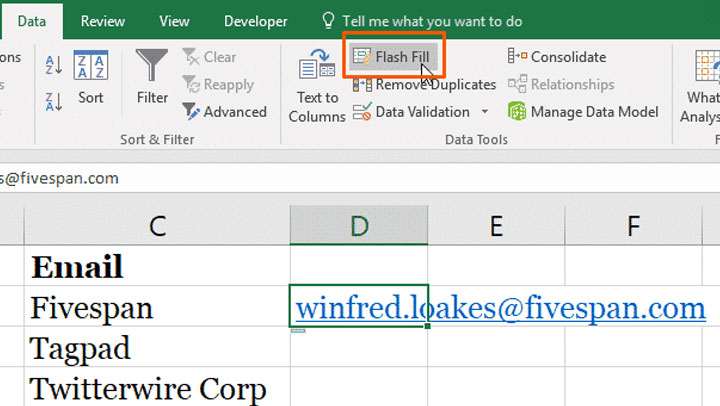Open the Developer tab

point(255,21)
